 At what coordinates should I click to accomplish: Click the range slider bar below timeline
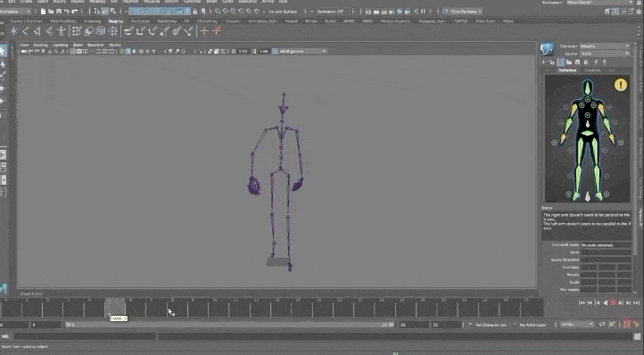(x=230, y=325)
